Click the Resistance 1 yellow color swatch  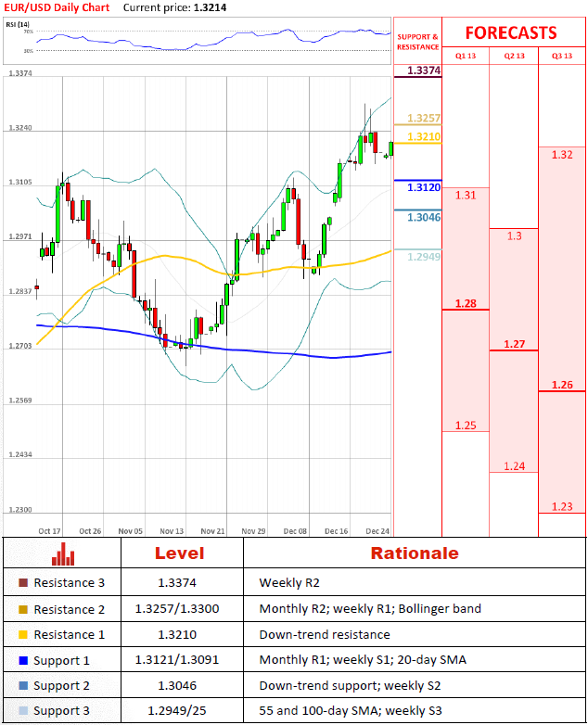(23, 635)
